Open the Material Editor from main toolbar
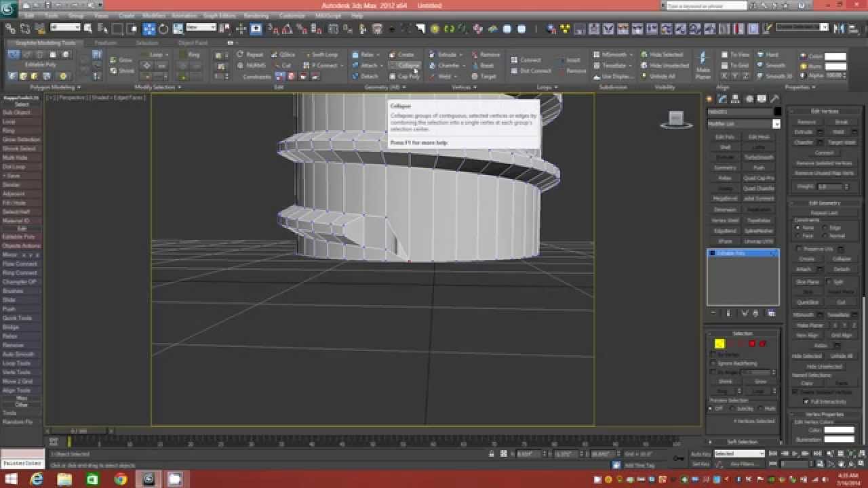 tap(477, 28)
